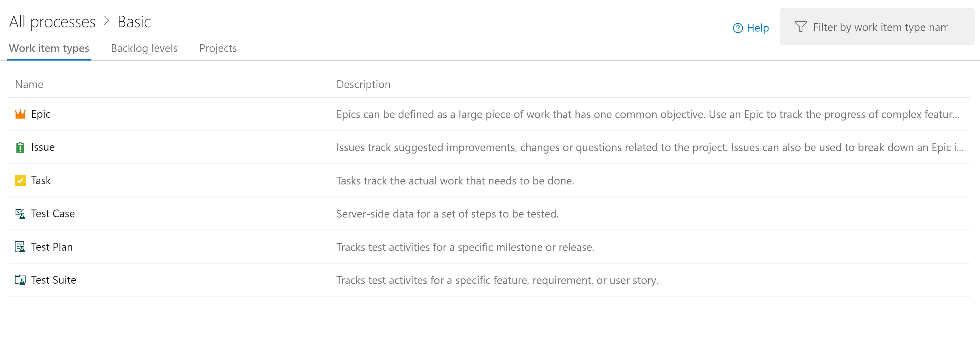The height and width of the screenshot is (343, 980).
Task: Click the Test Case work item type icon
Action: pyautogui.click(x=18, y=213)
